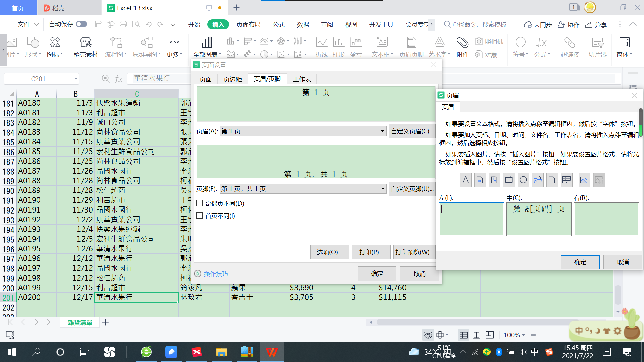Click the font format 'A' icon

click(x=466, y=180)
